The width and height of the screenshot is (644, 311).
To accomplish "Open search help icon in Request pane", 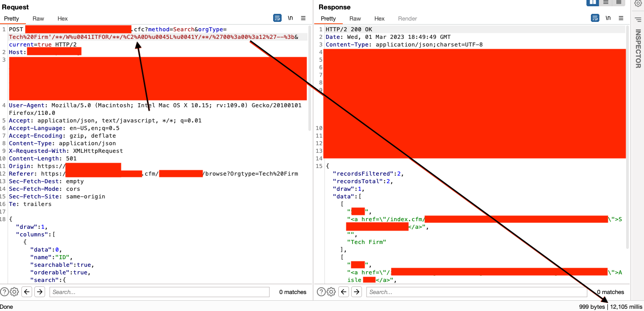I will 4,292.
